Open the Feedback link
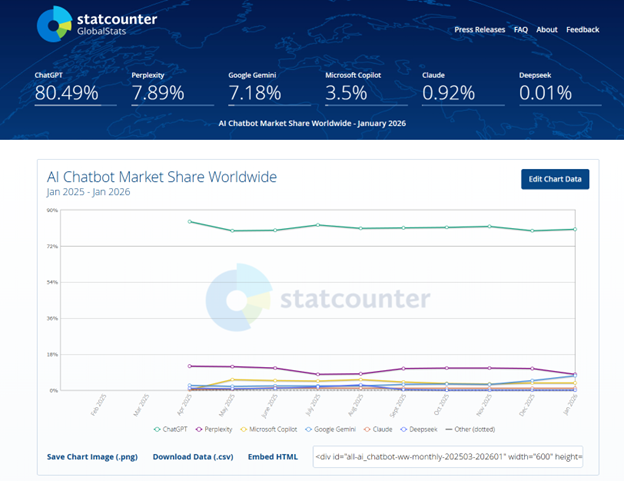624x481 pixels. click(583, 29)
